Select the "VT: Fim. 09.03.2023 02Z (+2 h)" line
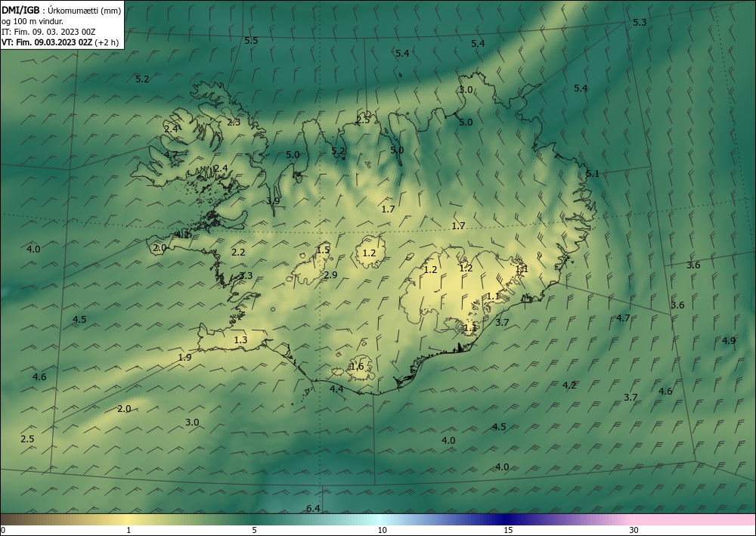 tap(60, 42)
